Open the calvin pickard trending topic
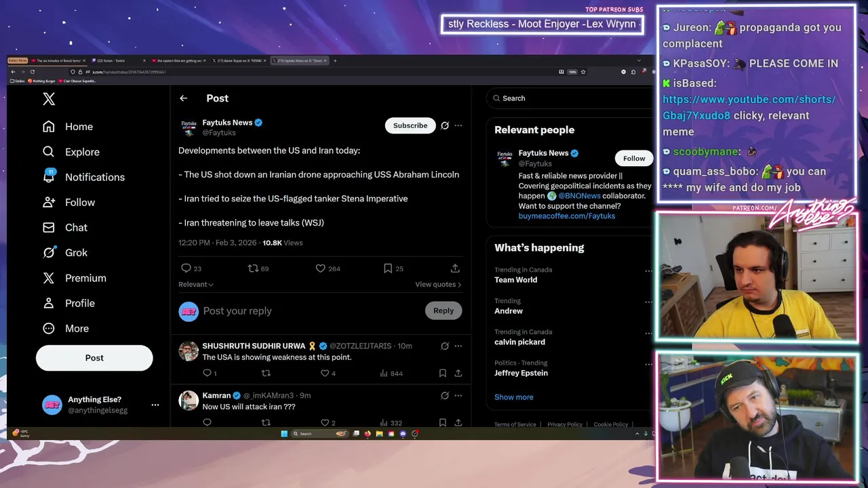The width and height of the screenshot is (868, 488). click(519, 342)
